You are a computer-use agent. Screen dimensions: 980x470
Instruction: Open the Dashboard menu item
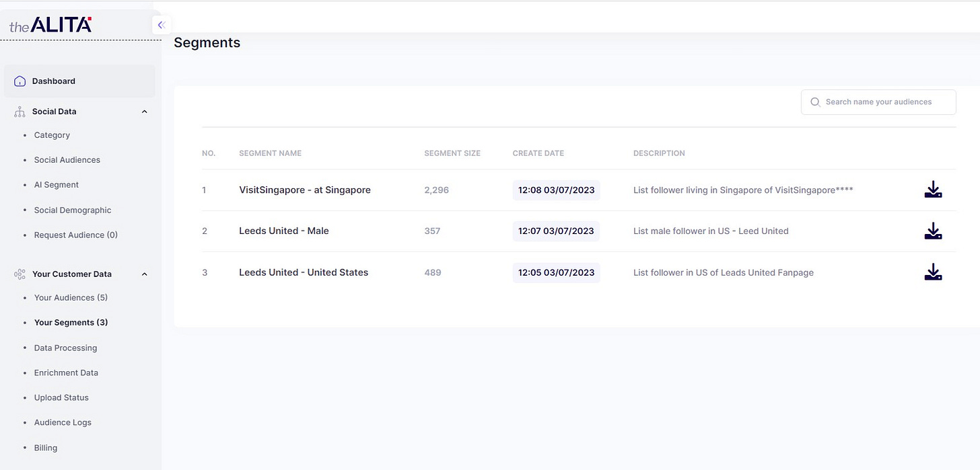[79, 81]
